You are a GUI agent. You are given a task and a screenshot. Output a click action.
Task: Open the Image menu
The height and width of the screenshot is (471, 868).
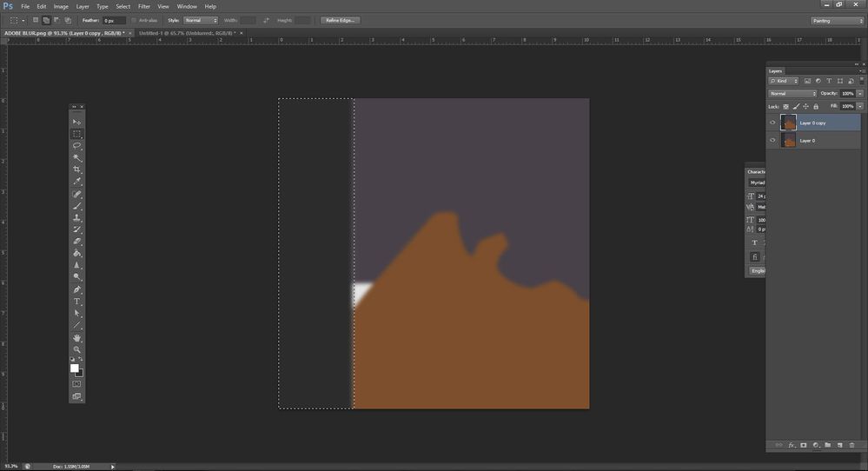(x=61, y=7)
